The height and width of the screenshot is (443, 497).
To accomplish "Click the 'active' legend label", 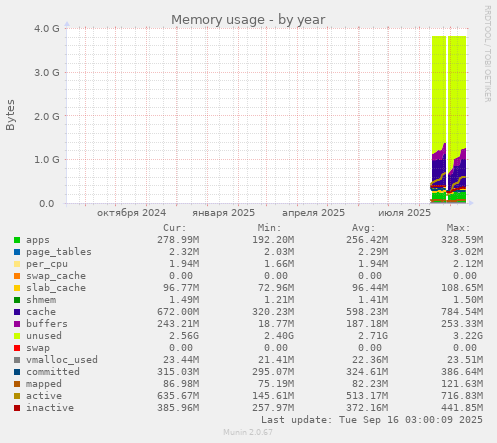I will (44, 396).
